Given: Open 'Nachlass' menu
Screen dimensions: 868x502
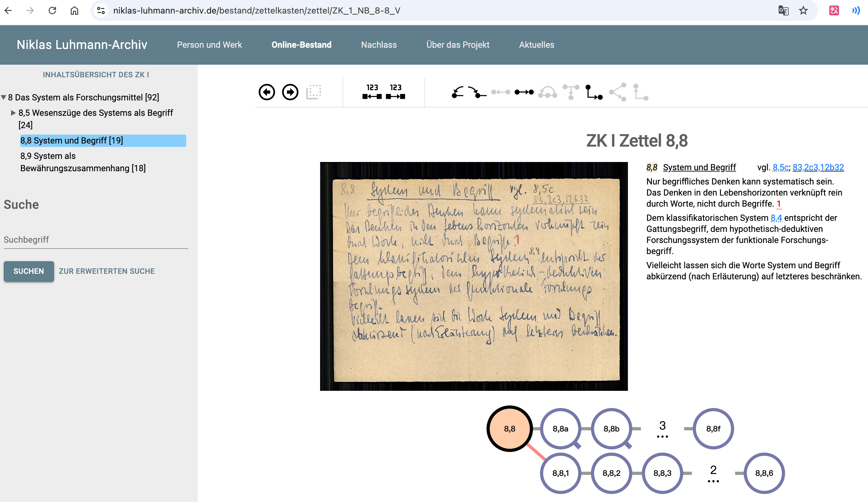Looking at the screenshot, I should click(379, 45).
